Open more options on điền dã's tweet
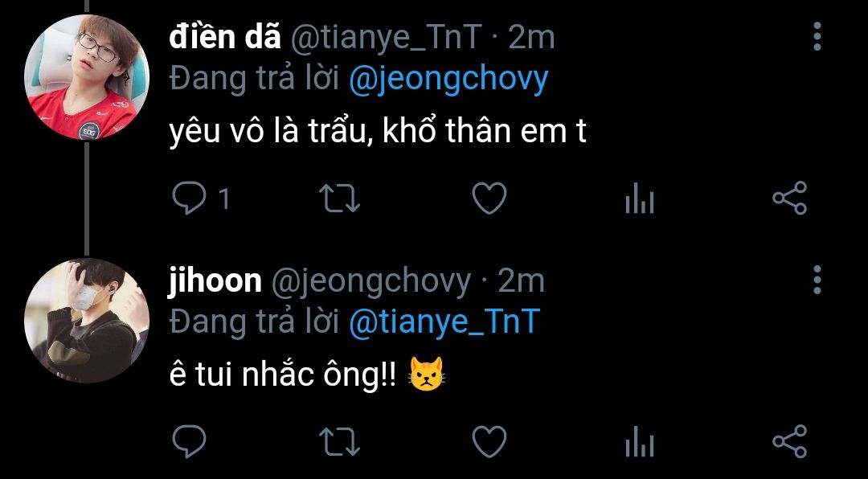Viewport: 868px width, 479px height. [x=817, y=36]
